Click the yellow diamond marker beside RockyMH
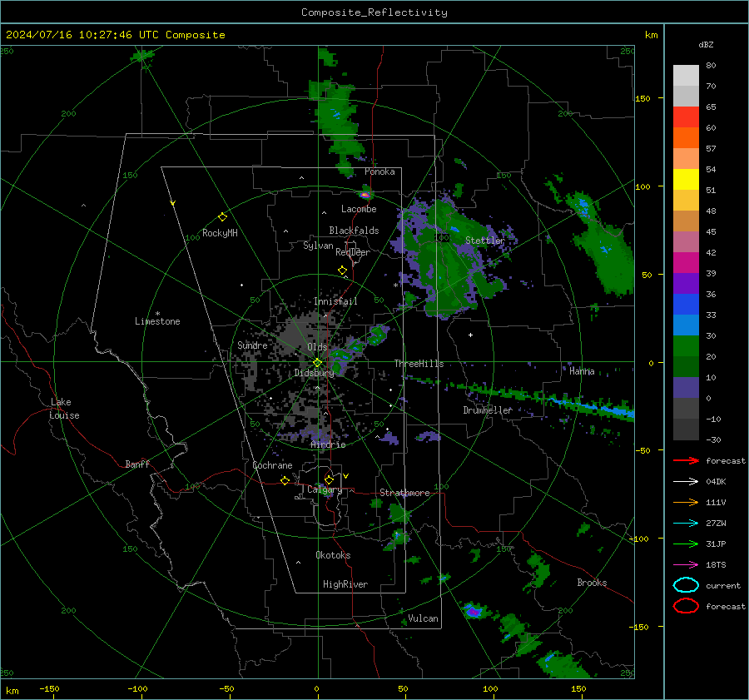The image size is (749, 700). pos(222,217)
